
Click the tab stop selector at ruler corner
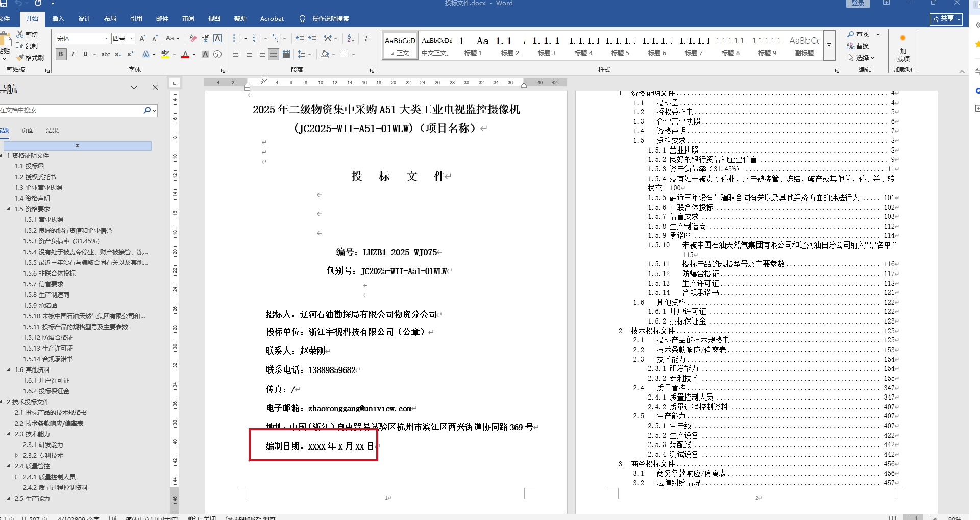pyautogui.click(x=175, y=82)
